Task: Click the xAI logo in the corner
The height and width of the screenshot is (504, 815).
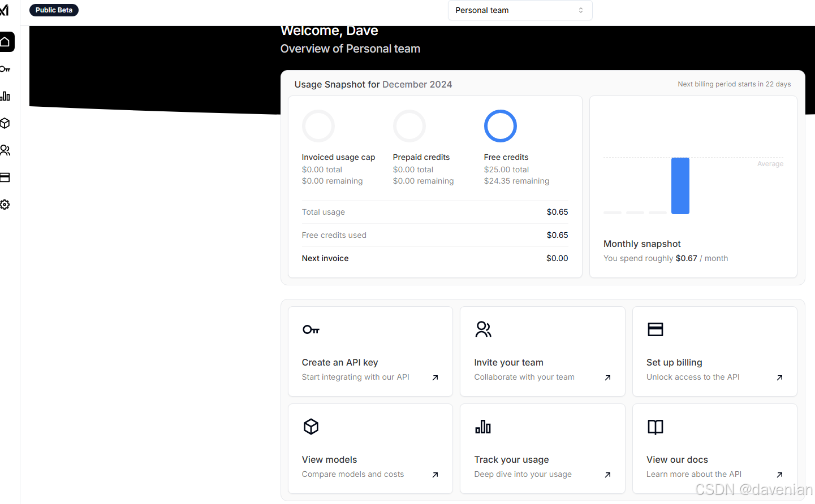Action: click(x=4, y=10)
